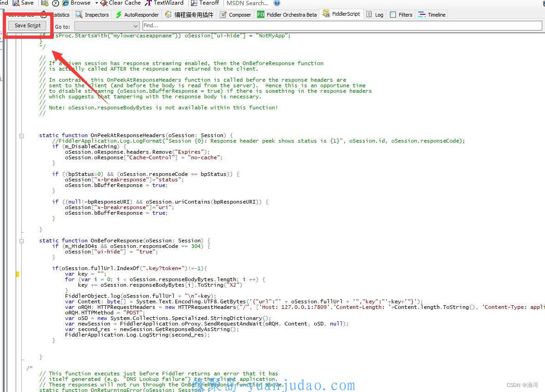545x392 pixels.
Task: Click the blue help icon beside MSDN Search
Action: tap(277, 3)
